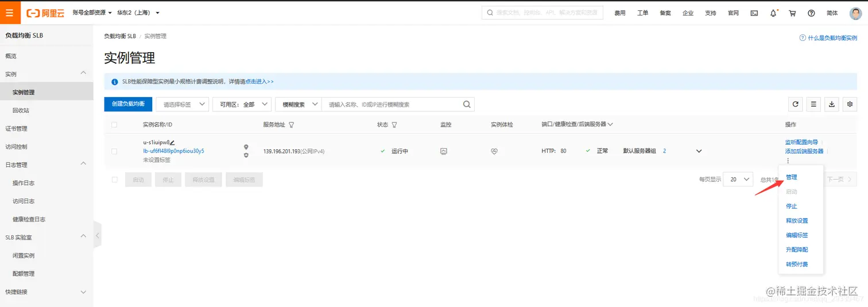The height and width of the screenshot is (307, 868).
Task: Click the 创建负载均衡 button
Action: click(x=128, y=104)
